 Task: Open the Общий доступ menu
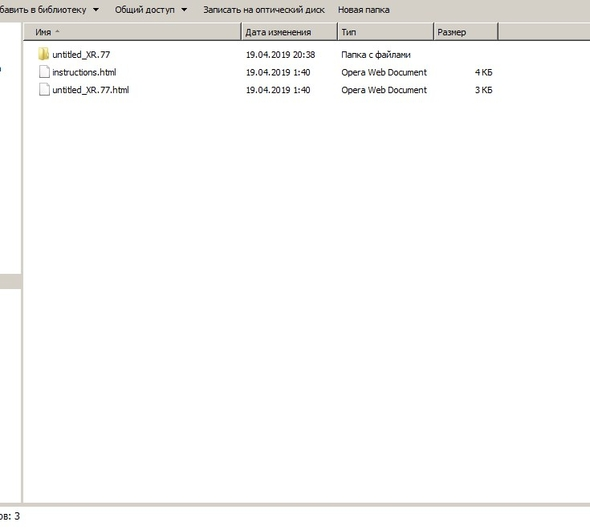[144, 10]
